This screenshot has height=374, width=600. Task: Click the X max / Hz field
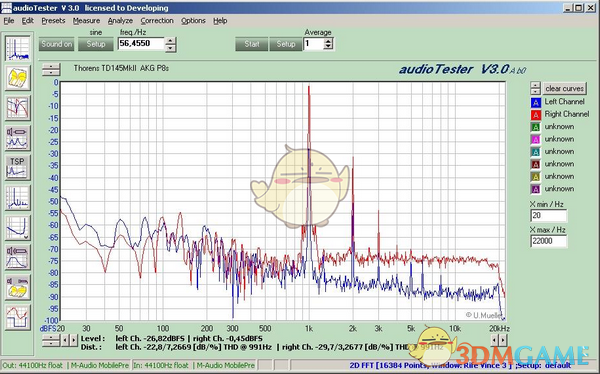click(548, 241)
